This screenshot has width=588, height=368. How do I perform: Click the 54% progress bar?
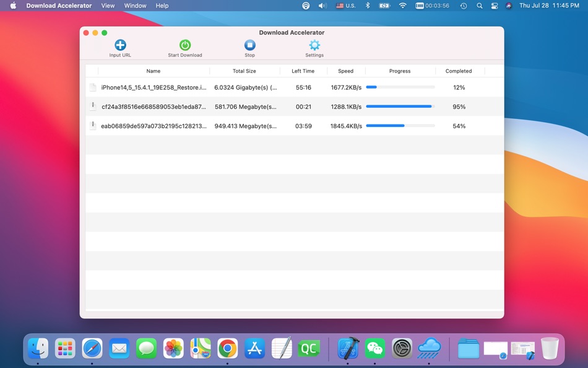[400, 125]
